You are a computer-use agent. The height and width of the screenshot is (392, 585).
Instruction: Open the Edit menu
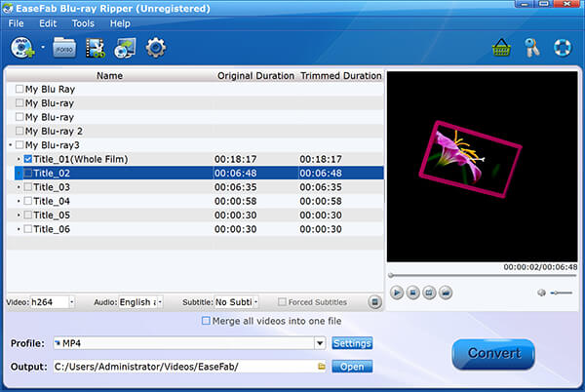point(48,23)
